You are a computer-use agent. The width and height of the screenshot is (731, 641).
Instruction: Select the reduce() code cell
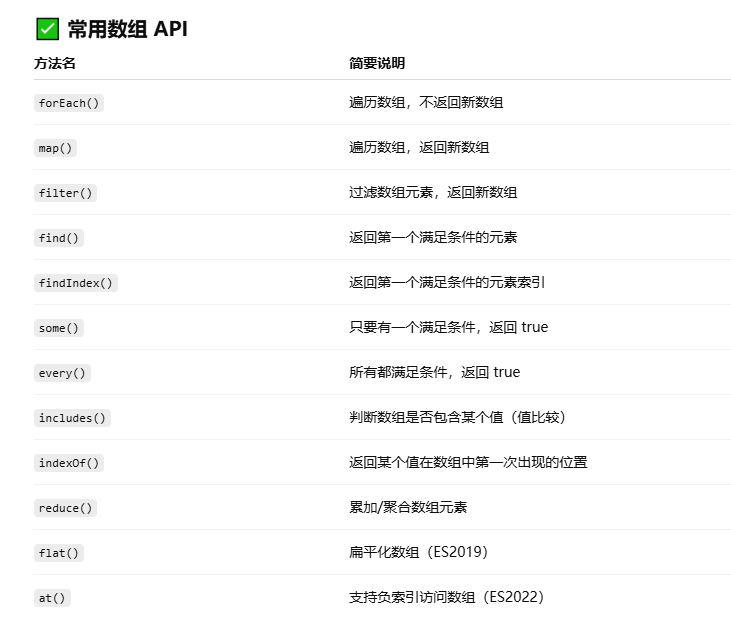pos(65,508)
